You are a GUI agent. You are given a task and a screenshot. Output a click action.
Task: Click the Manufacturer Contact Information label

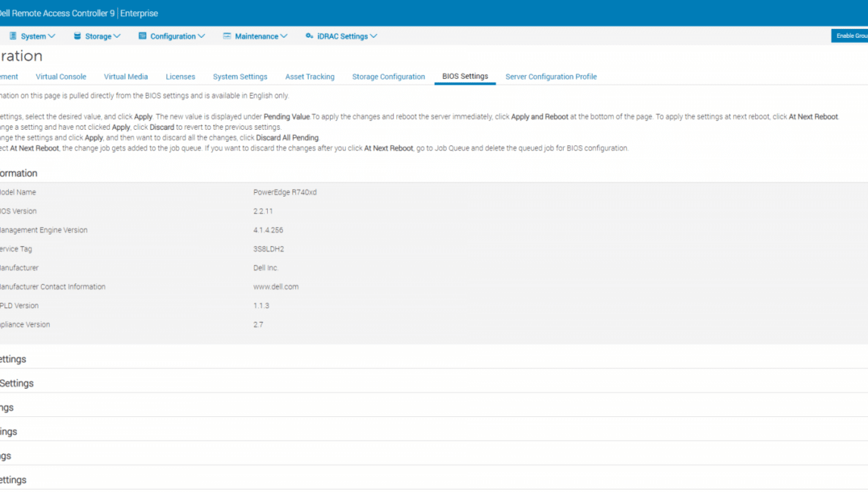[x=53, y=286]
